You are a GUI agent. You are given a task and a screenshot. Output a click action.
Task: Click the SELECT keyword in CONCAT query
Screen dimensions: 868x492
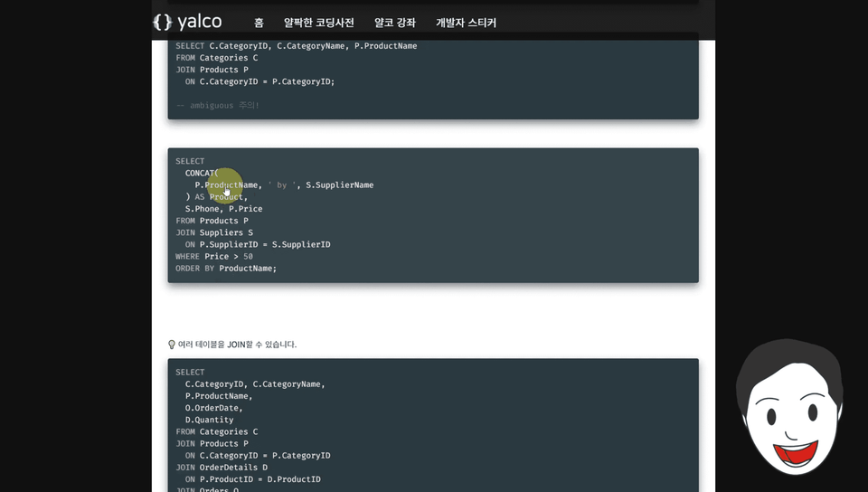(x=190, y=161)
